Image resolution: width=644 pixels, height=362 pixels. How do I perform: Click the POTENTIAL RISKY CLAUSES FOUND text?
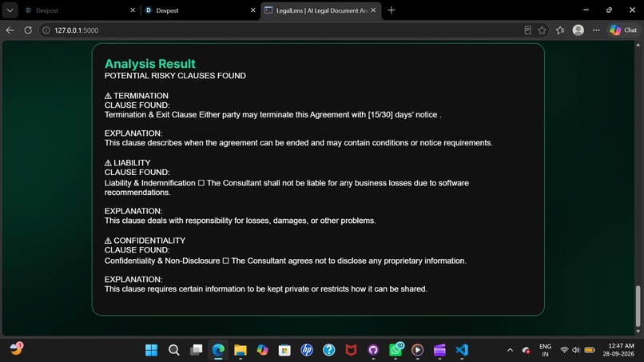(x=175, y=76)
